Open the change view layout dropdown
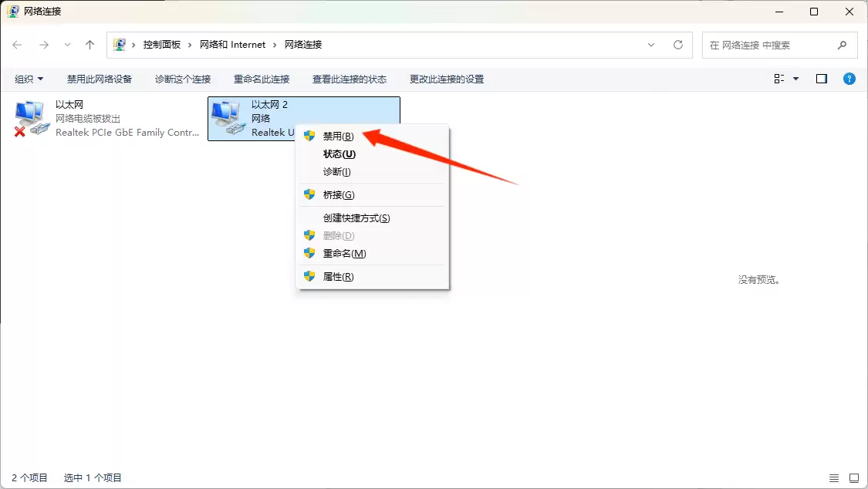 (789, 78)
